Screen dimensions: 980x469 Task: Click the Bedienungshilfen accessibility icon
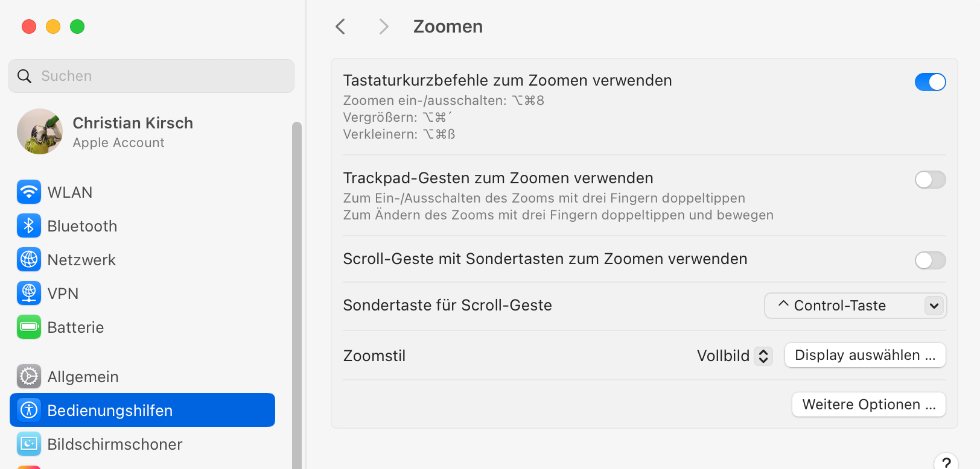[x=29, y=411]
